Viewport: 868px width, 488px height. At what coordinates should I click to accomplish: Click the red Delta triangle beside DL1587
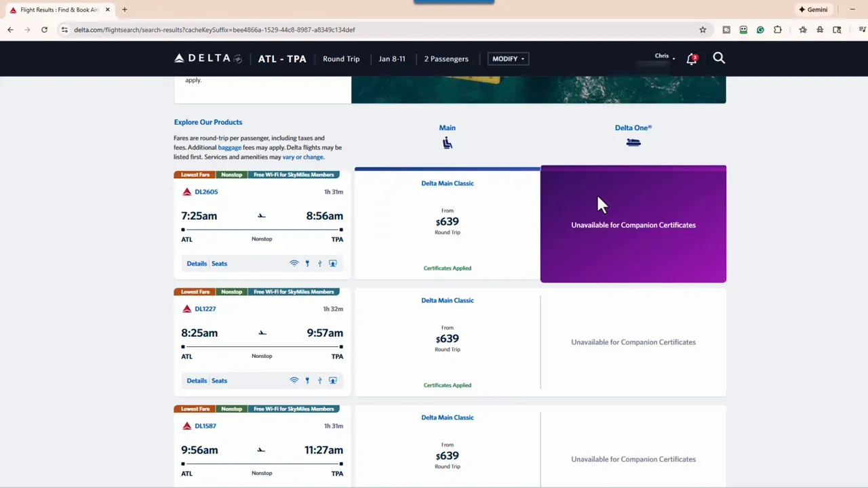186,426
